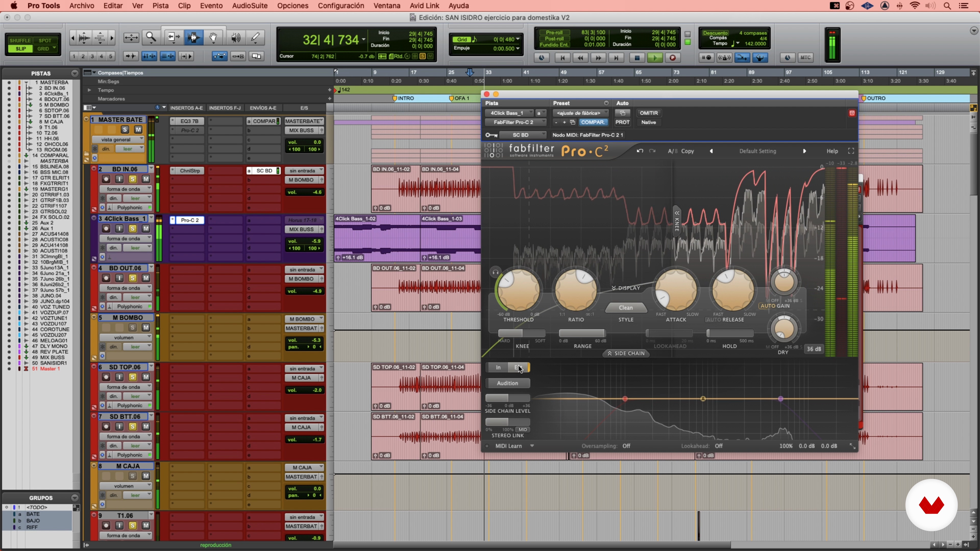This screenshot has width=980, height=551.
Task: Click the Help button in Pro-C 2
Action: [832, 151]
